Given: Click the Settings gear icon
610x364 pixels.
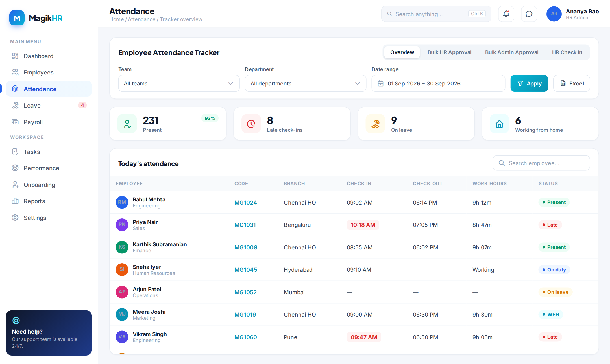Looking at the screenshot, I should point(15,218).
